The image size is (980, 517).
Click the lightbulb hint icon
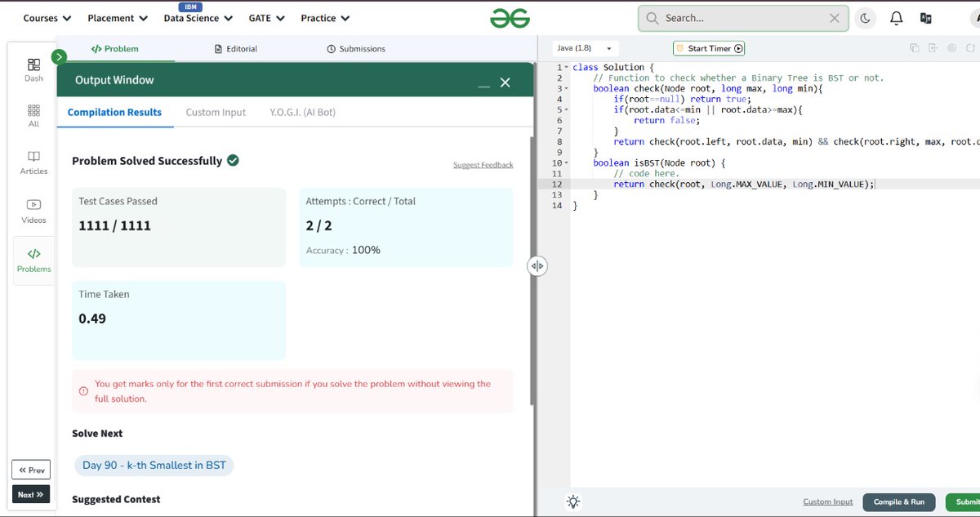click(x=573, y=501)
